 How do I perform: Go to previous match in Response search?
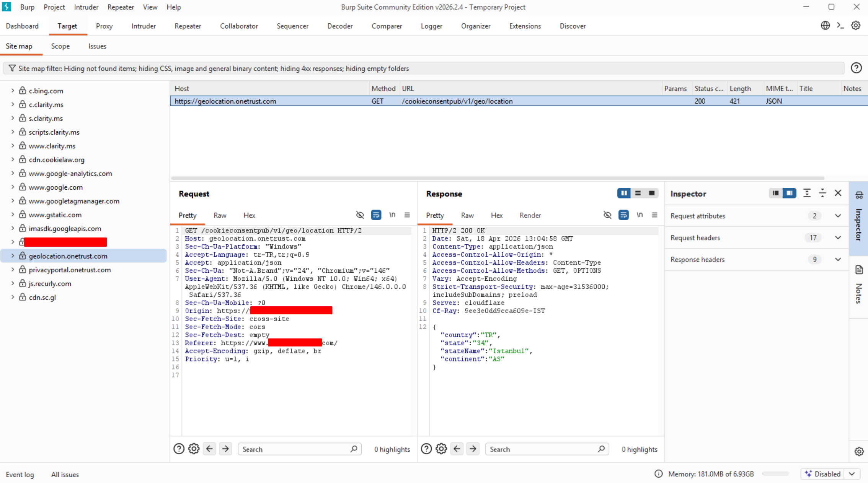[457, 449]
